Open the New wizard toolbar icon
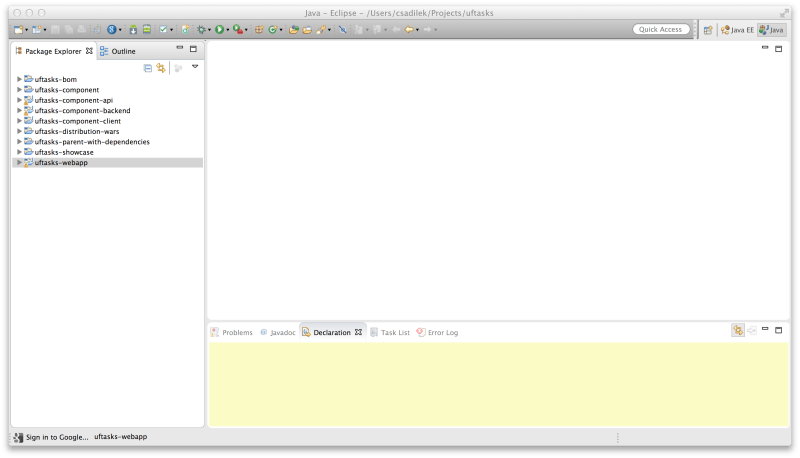Image resolution: width=800 pixels, height=458 pixels. click(x=18, y=30)
